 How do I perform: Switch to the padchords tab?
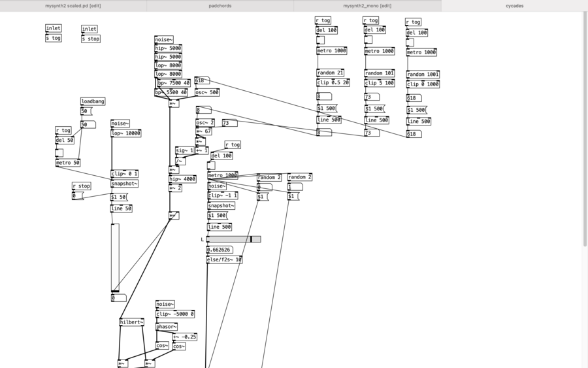pos(220,6)
